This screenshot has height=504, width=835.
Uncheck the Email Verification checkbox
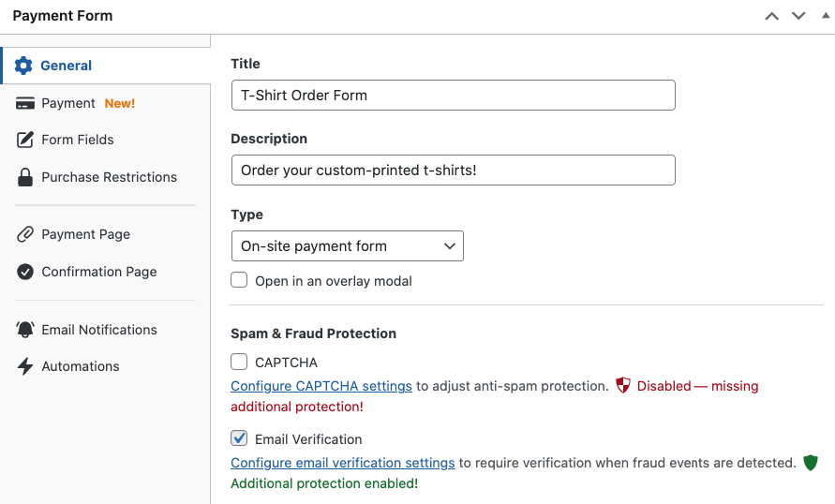(239, 438)
